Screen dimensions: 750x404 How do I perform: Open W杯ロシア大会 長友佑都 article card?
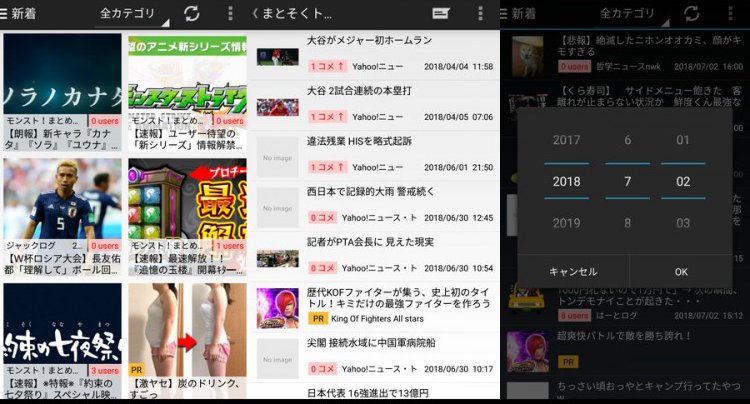(63, 217)
